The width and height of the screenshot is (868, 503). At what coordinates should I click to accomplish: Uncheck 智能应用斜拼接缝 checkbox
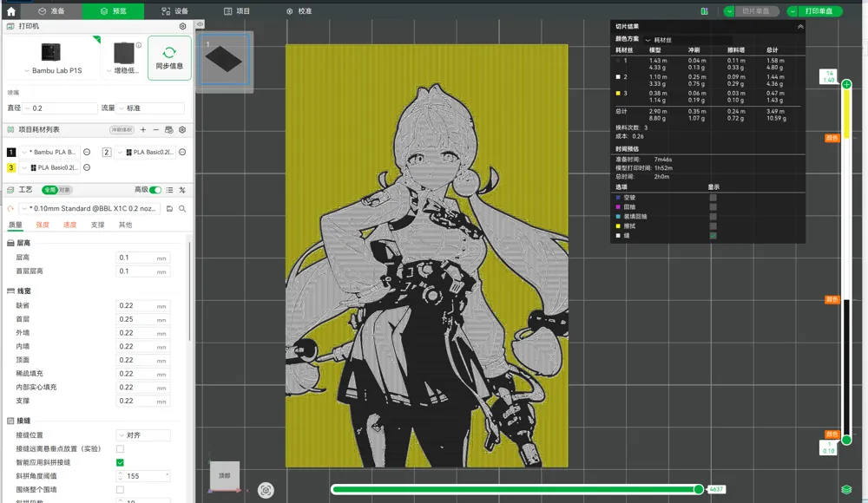(120, 462)
